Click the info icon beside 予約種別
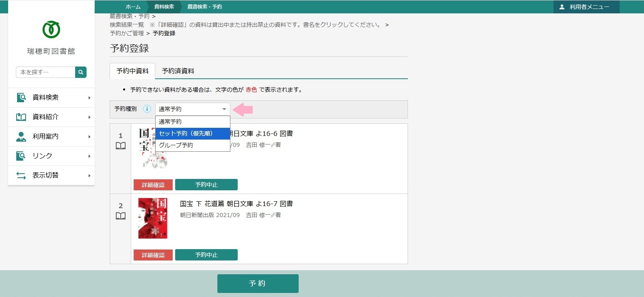The image size is (644, 297). point(147,109)
